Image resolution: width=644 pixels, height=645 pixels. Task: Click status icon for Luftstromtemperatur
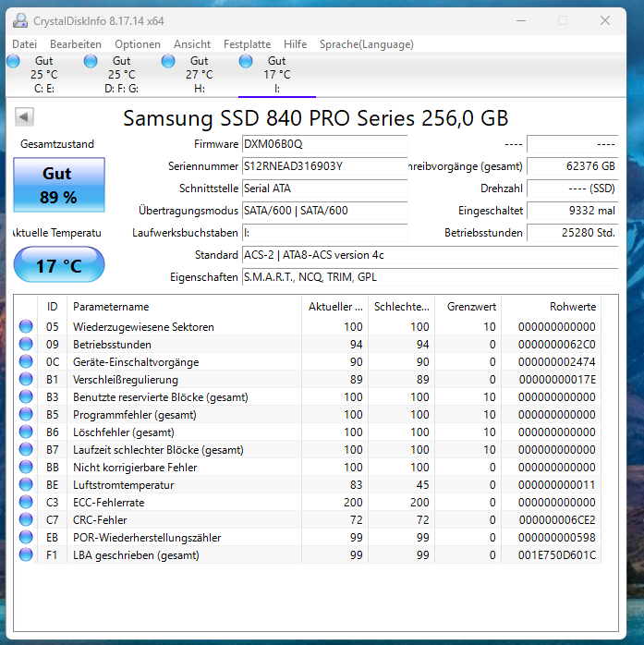click(26, 484)
